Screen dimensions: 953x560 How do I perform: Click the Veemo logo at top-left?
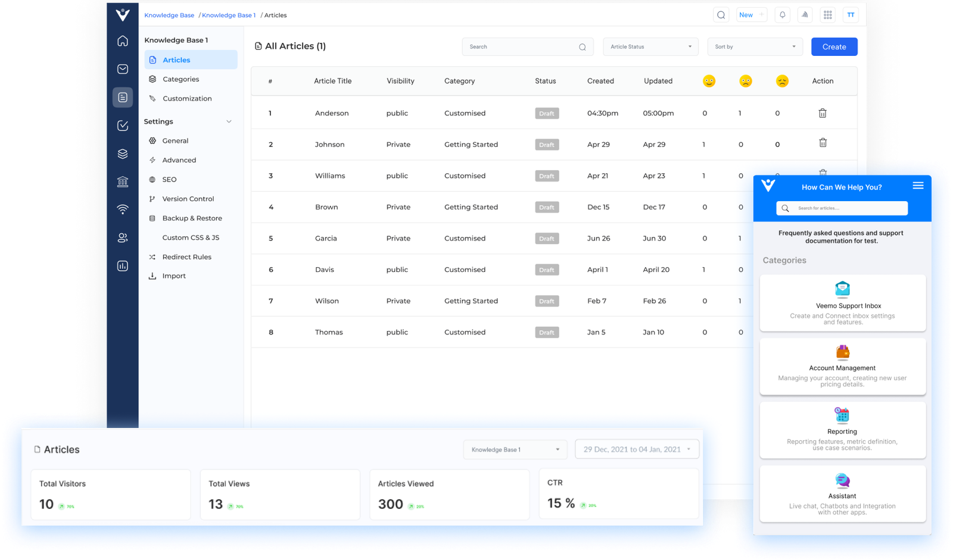pos(123,14)
